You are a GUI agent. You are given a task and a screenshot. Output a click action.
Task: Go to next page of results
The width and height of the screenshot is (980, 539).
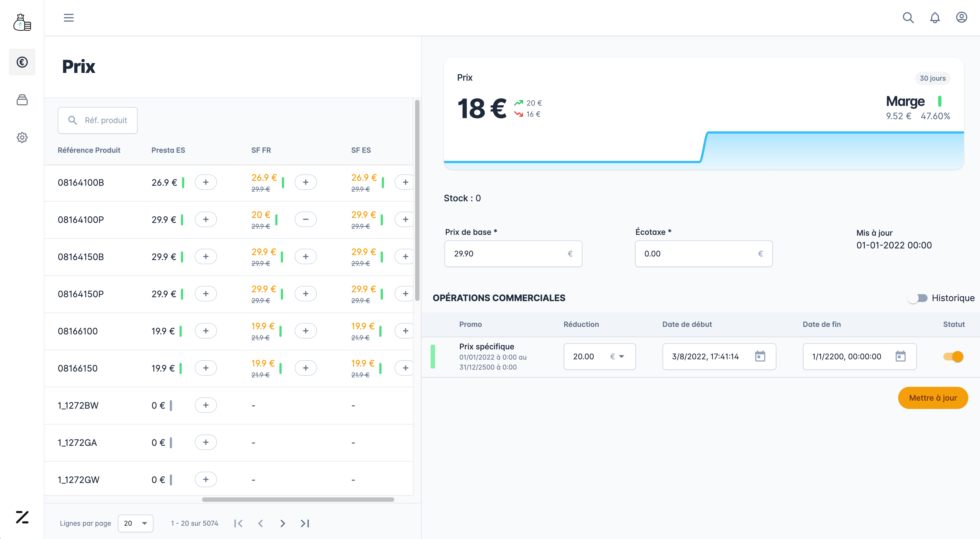(x=282, y=523)
